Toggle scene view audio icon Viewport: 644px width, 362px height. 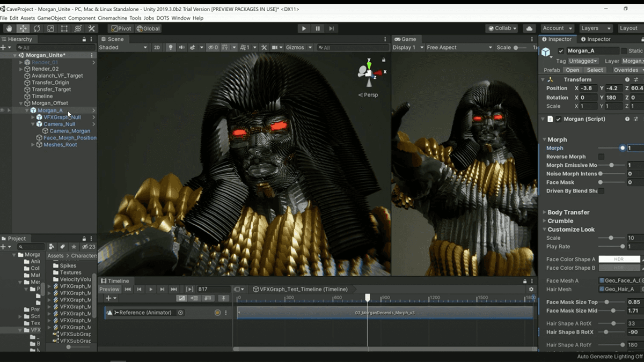click(x=182, y=47)
